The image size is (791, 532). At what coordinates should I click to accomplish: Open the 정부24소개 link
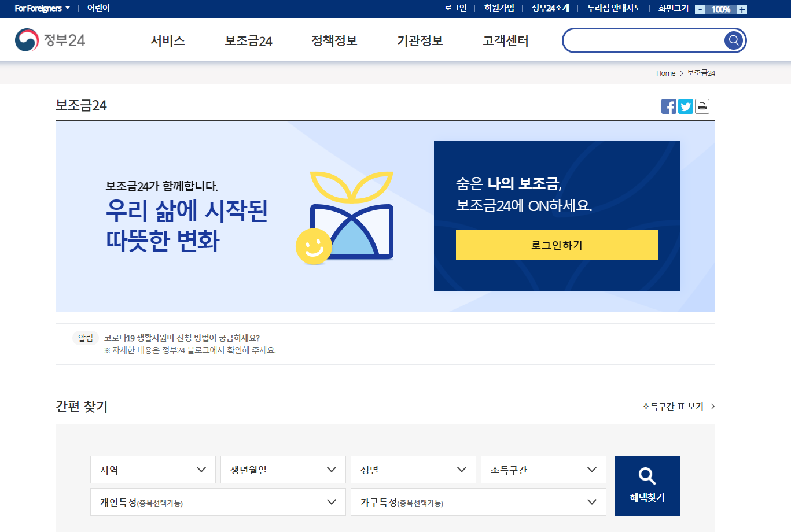point(550,8)
